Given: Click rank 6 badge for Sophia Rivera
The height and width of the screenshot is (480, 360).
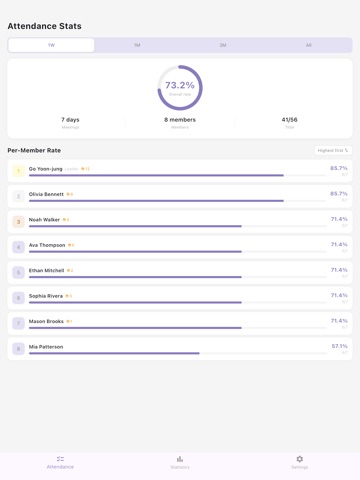Looking at the screenshot, I should coord(18,298).
